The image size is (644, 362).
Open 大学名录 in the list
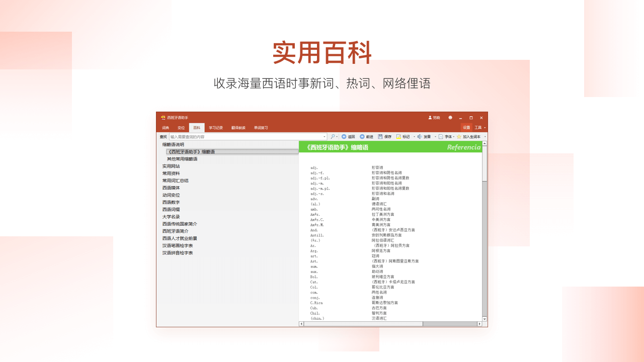click(171, 217)
